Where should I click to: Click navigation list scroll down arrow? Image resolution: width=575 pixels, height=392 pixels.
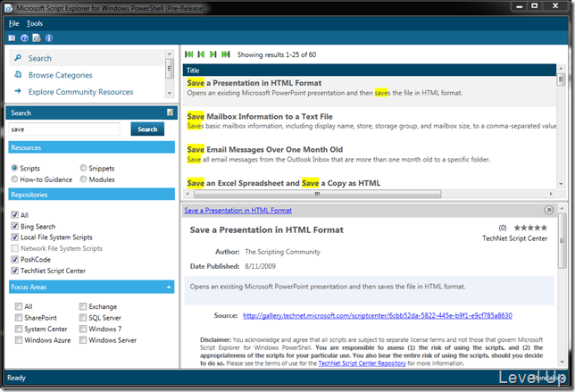[169, 94]
